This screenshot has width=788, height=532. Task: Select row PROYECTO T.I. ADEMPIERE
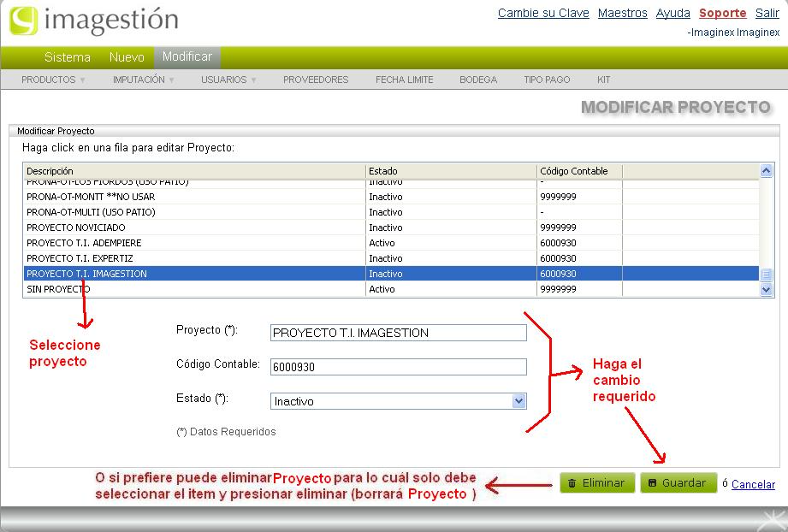coord(391,243)
